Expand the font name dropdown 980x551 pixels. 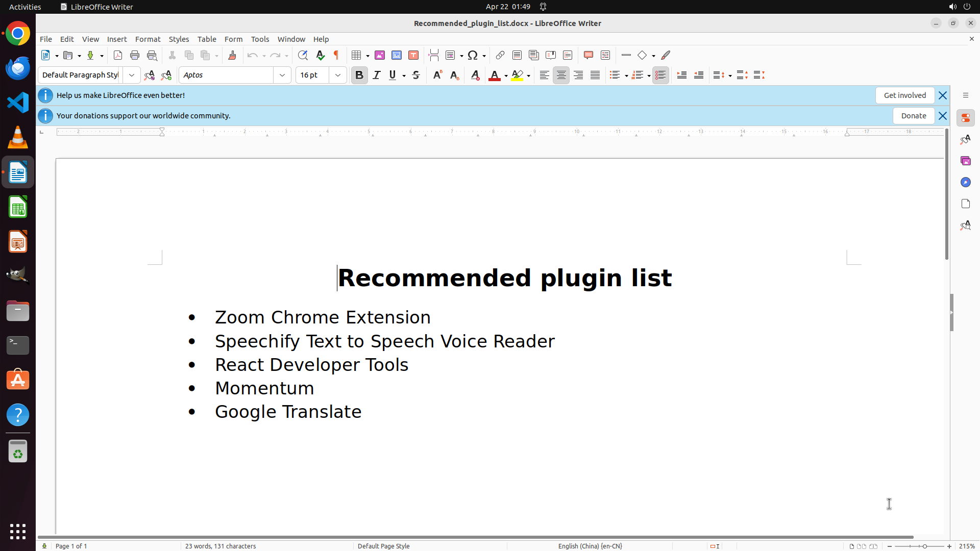coord(282,75)
